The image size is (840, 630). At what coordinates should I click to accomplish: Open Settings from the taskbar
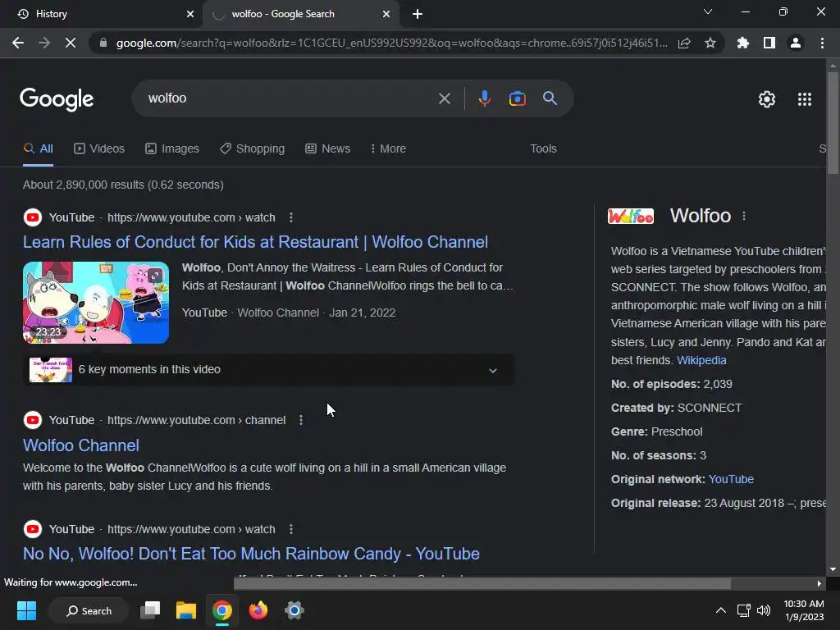click(294, 610)
